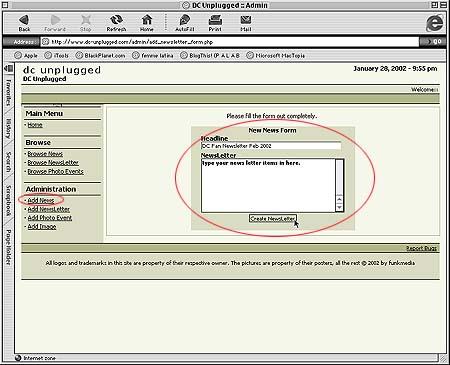
Task: Expand the Scrapbook side tab
Action: 8,201
